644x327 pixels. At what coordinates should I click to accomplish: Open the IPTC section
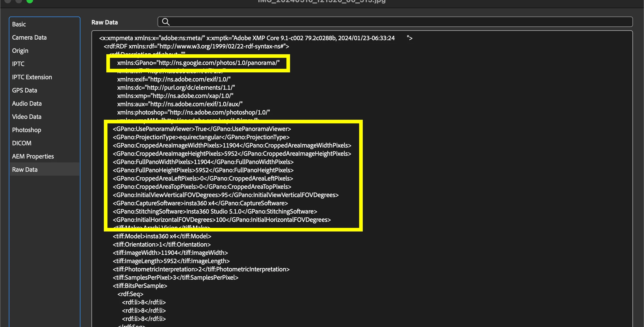pos(18,64)
